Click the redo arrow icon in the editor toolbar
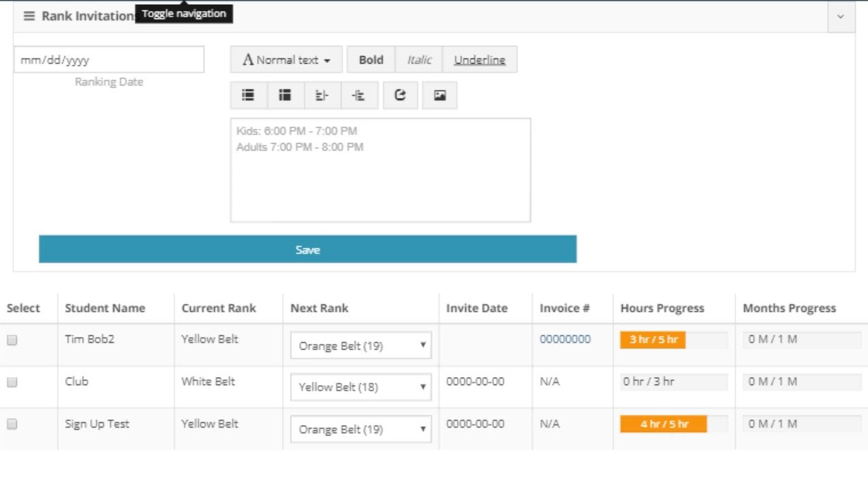 pyautogui.click(x=400, y=95)
